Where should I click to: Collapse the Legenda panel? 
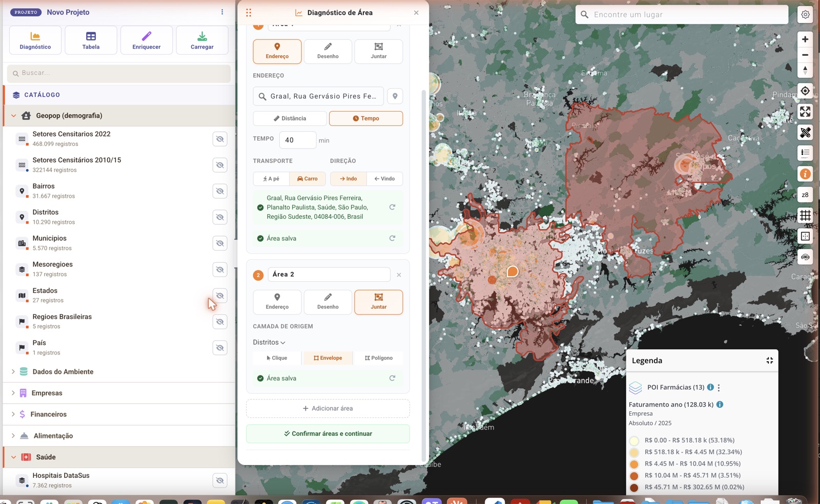[769, 361]
